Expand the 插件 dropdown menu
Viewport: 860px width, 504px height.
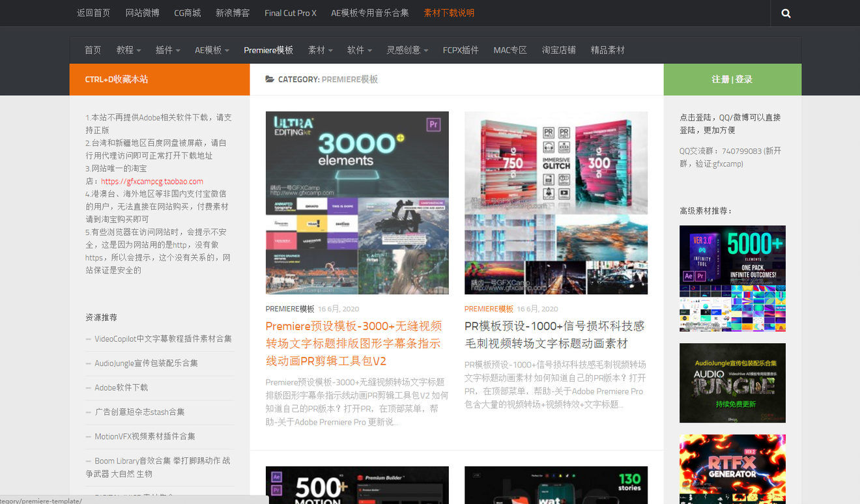point(168,50)
